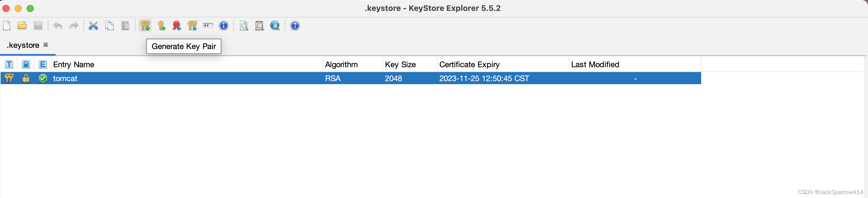Sort by lock status with the padlock column header

click(x=26, y=64)
